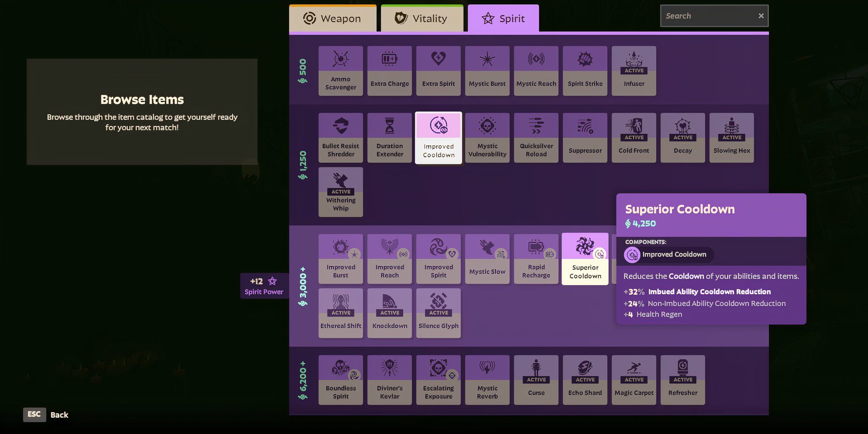The width and height of the screenshot is (868, 434).
Task: Select the Slowing Hex item
Action: pos(732,138)
